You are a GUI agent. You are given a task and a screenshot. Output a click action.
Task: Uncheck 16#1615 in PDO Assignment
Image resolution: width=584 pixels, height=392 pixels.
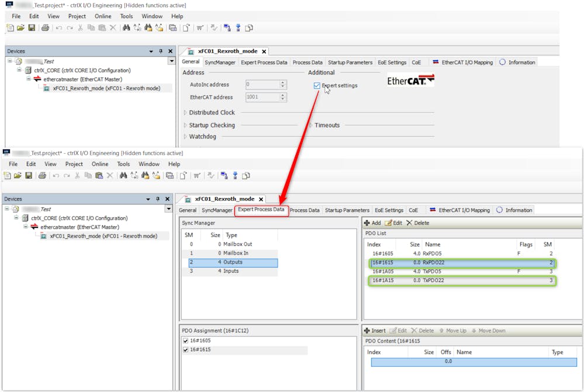[185, 350]
